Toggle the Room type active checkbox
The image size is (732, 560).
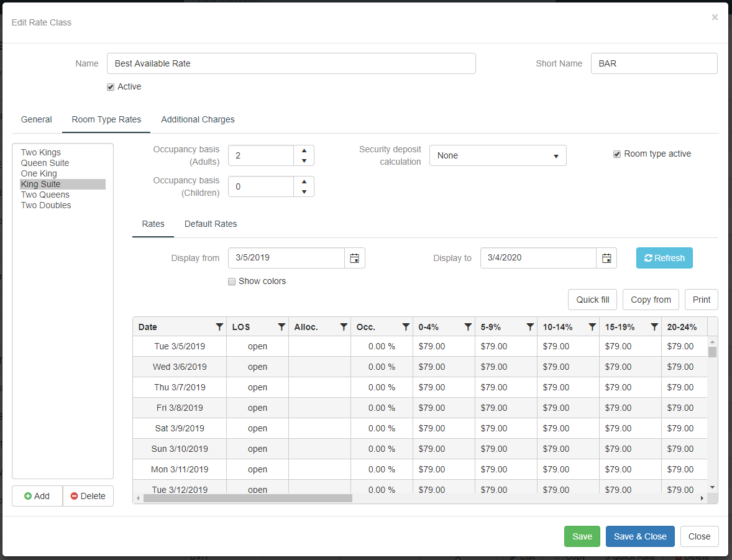point(616,154)
